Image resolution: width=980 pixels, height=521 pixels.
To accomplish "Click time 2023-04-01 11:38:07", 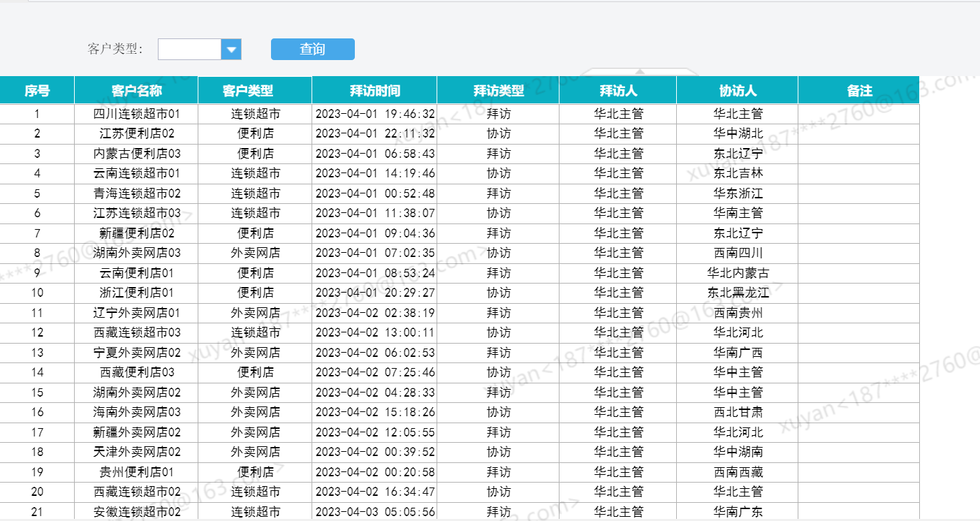I will (x=375, y=213).
